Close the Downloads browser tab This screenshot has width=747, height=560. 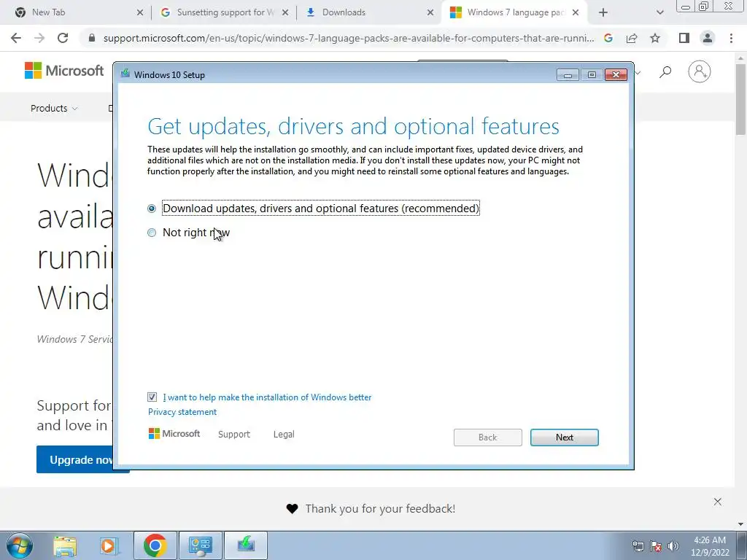pyautogui.click(x=430, y=13)
